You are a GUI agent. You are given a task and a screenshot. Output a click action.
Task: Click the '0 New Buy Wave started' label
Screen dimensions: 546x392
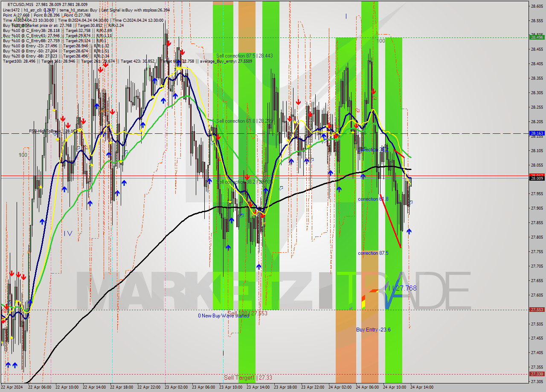223,316
